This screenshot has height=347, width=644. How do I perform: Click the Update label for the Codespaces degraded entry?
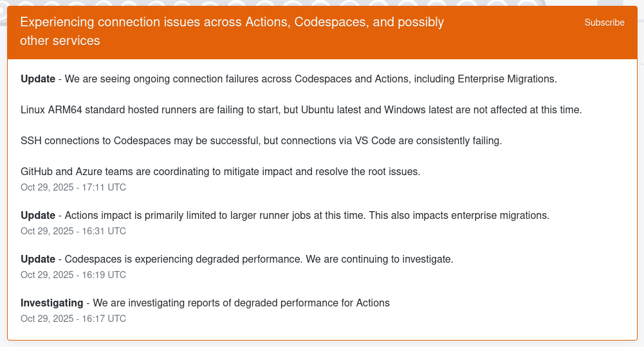pos(38,259)
